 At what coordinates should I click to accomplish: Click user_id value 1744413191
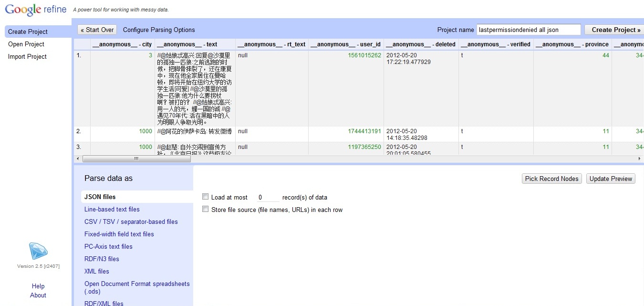tap(364, 131)
